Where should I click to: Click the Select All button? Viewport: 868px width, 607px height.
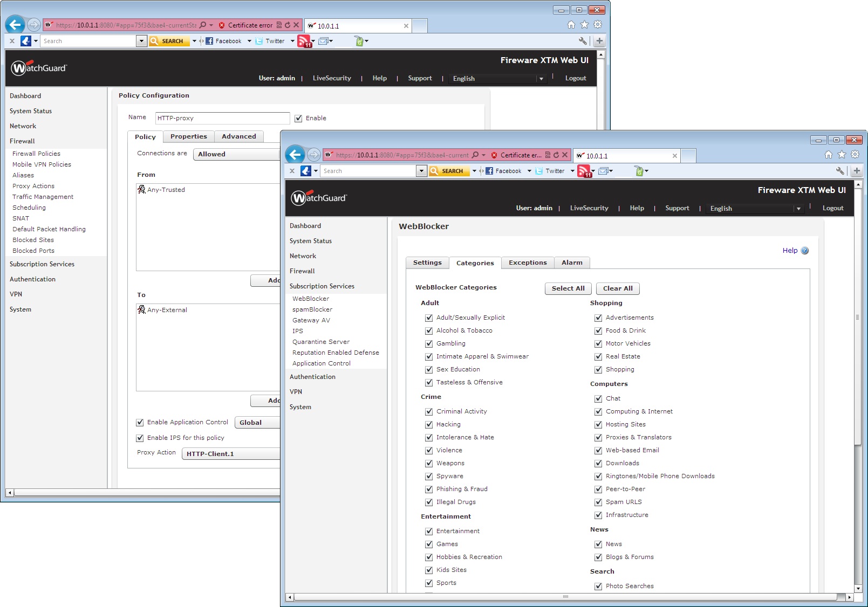568,288
